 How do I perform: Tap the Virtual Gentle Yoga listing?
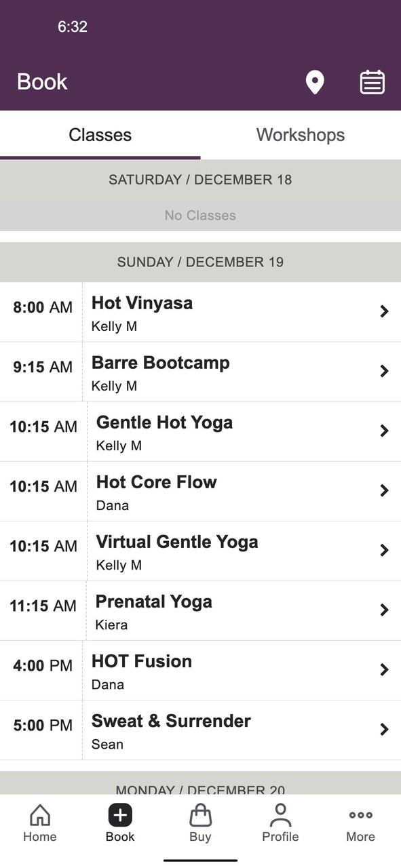pyautogui.click(x=200, y=551)
